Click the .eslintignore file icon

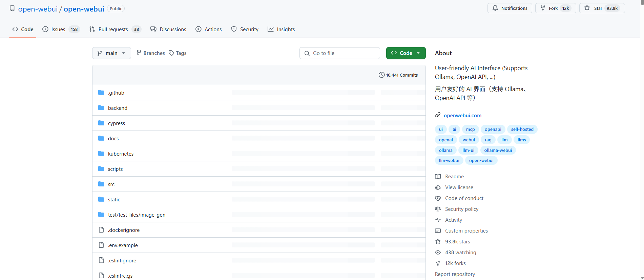click(x=101, y=260)
